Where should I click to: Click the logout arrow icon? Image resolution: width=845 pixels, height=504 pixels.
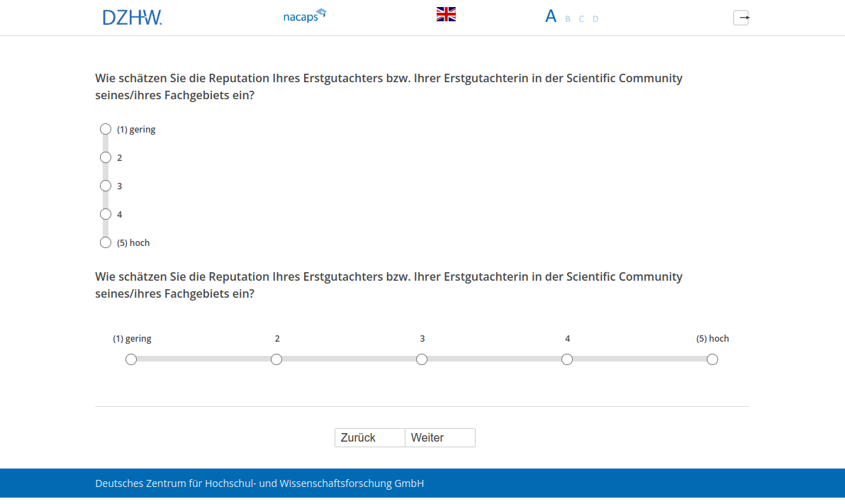click(x=741, y=18)
